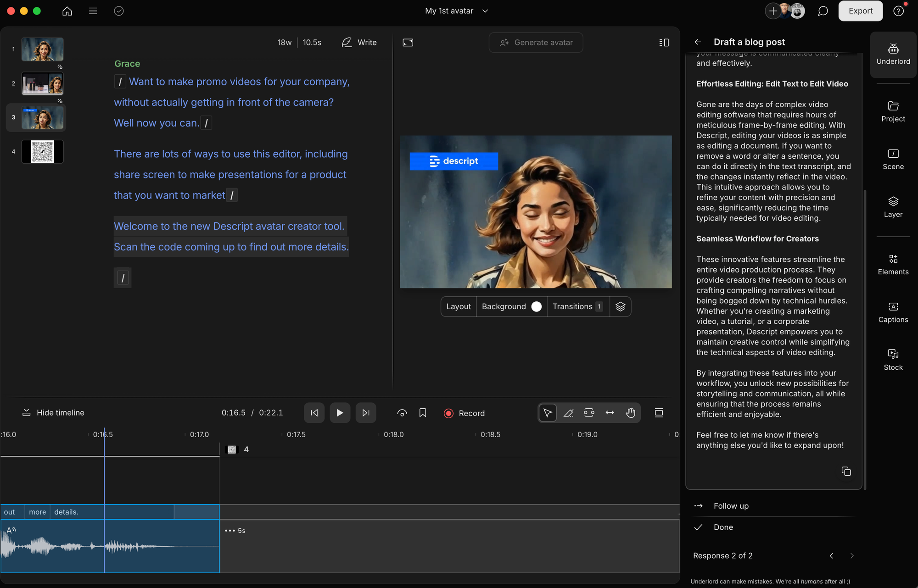
Task: Add a bookmark marker
Action: 423,413
